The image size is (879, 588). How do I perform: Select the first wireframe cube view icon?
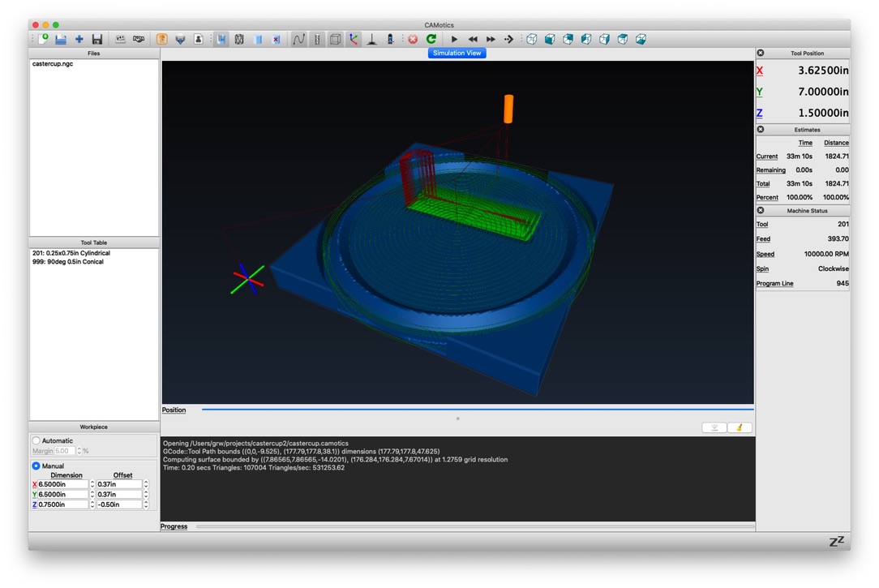[531, 39]
